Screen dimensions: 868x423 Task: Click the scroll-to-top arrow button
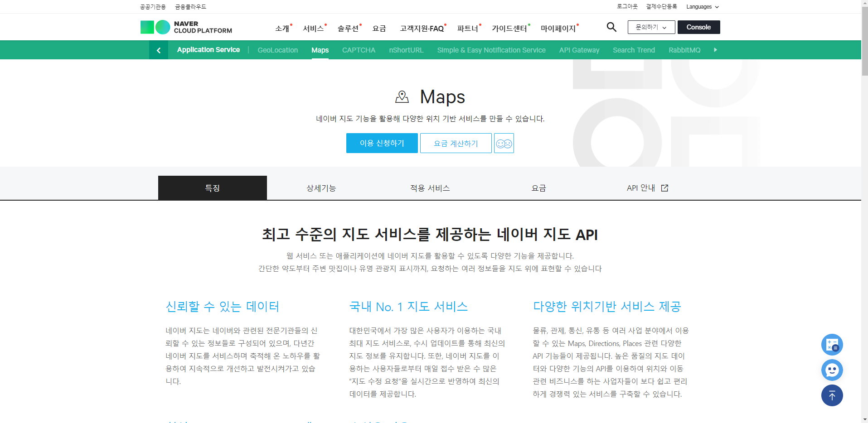pyautogui.click(x=832, y=395)
